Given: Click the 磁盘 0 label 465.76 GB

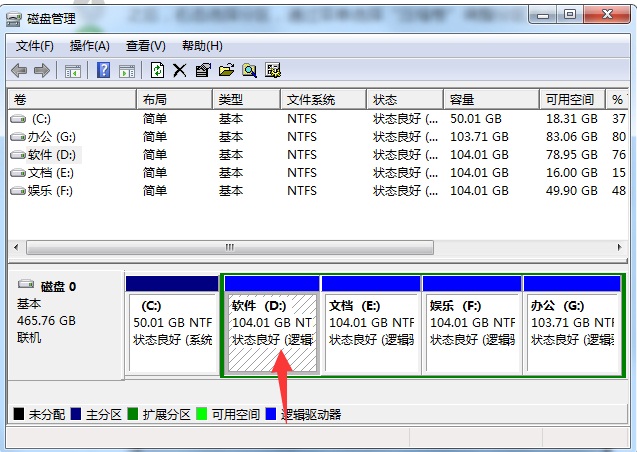Looking at the screenshot, I should point(46,321).
